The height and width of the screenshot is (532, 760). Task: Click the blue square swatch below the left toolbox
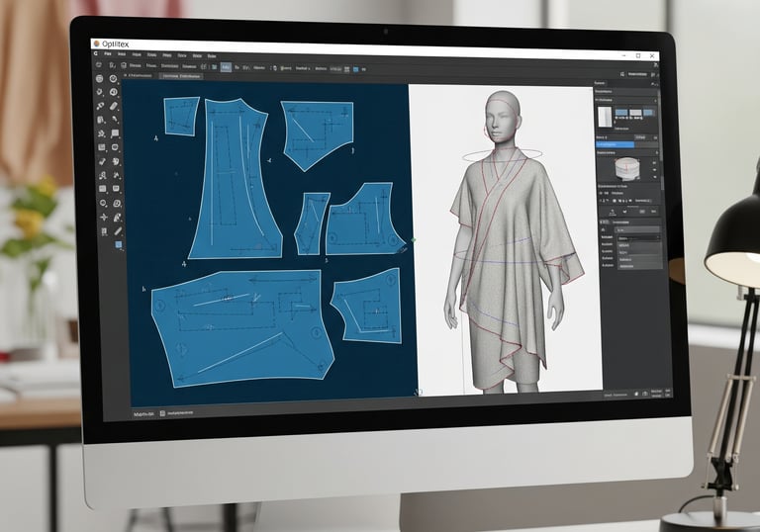tap(119, 244)
